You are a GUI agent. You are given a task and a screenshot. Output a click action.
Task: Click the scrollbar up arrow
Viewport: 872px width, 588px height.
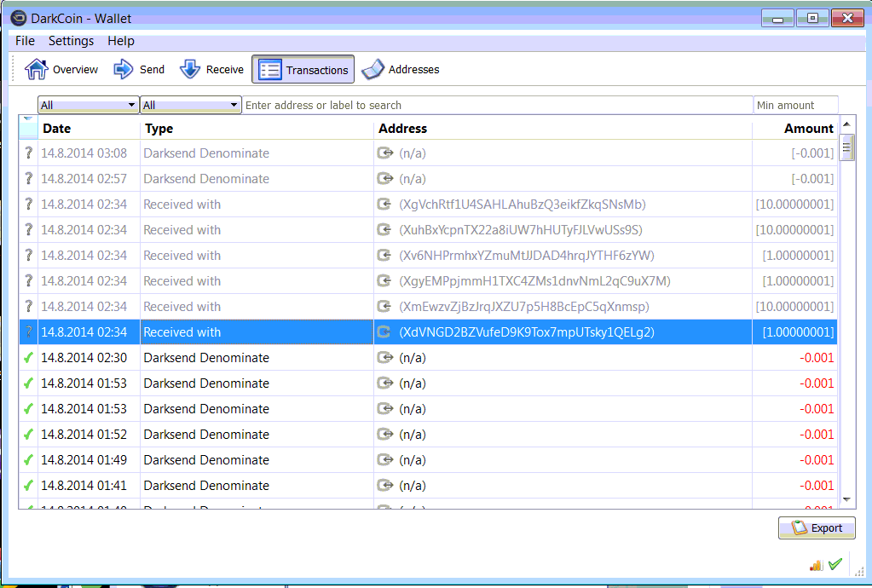pos(847,124)
